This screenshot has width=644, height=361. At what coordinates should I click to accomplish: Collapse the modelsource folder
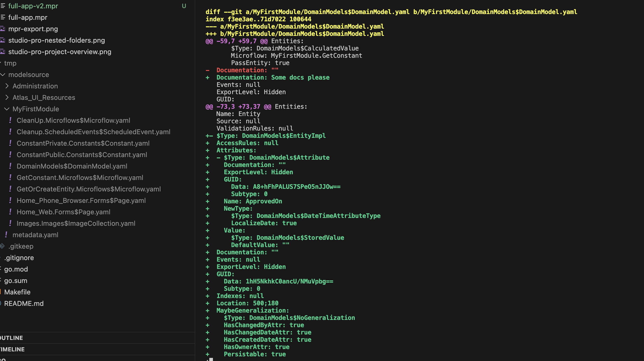(3, 74)
